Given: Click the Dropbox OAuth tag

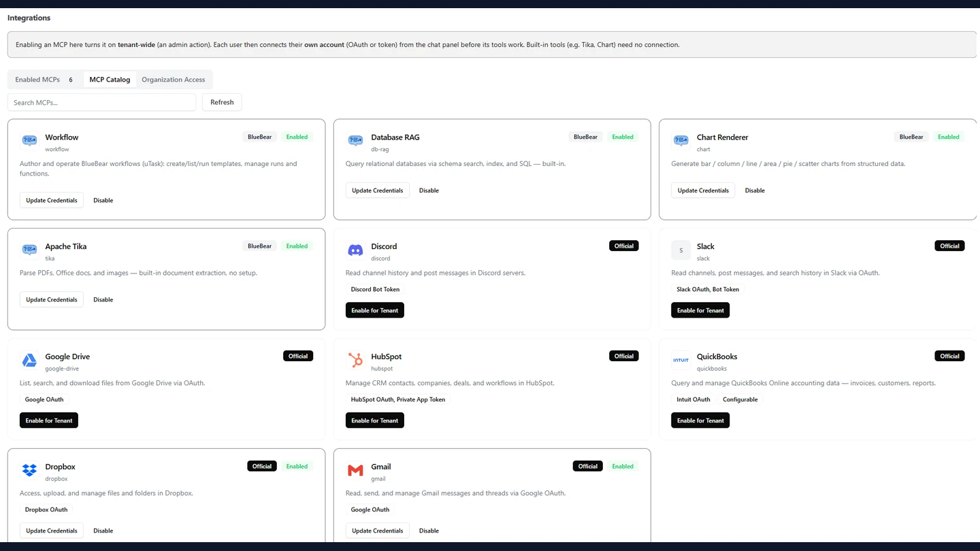Looking at the screenshot, I should click(46, 510).
